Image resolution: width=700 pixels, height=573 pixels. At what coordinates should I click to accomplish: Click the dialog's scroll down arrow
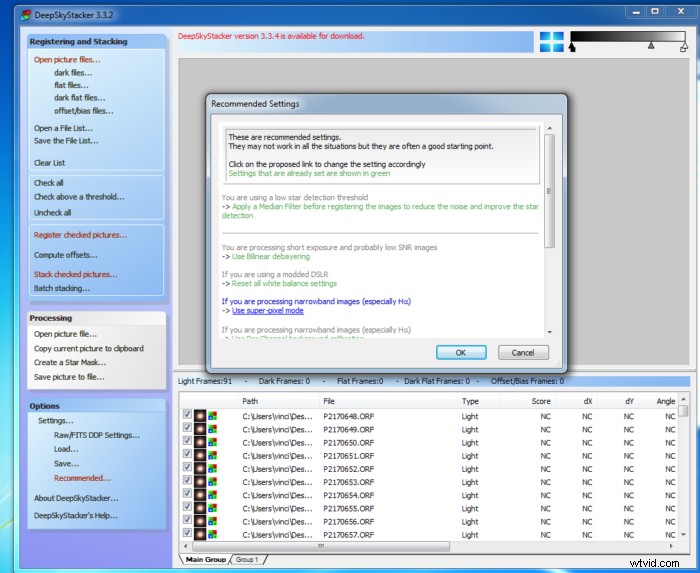pyautogui.click(x=549, y=331)
